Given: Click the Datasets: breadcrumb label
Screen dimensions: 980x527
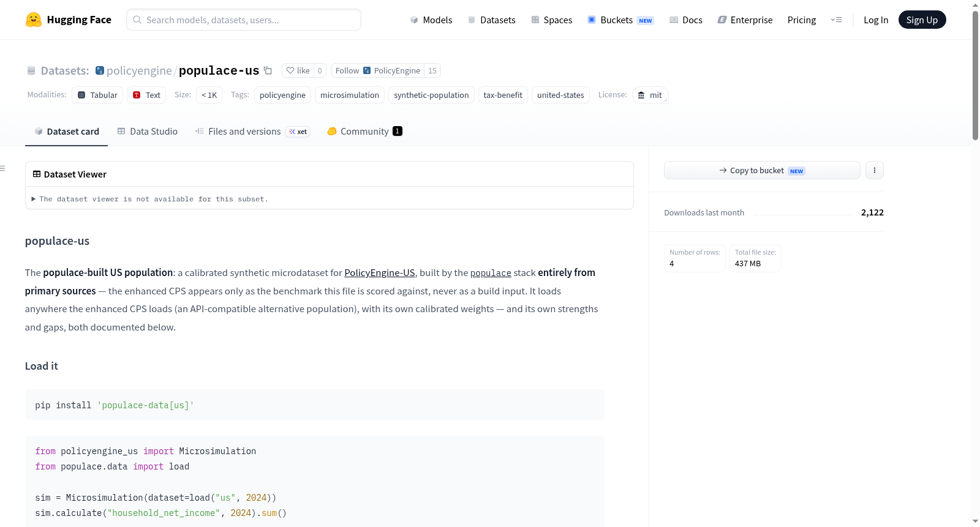Looking at the screenshot, I should point(65,70).
